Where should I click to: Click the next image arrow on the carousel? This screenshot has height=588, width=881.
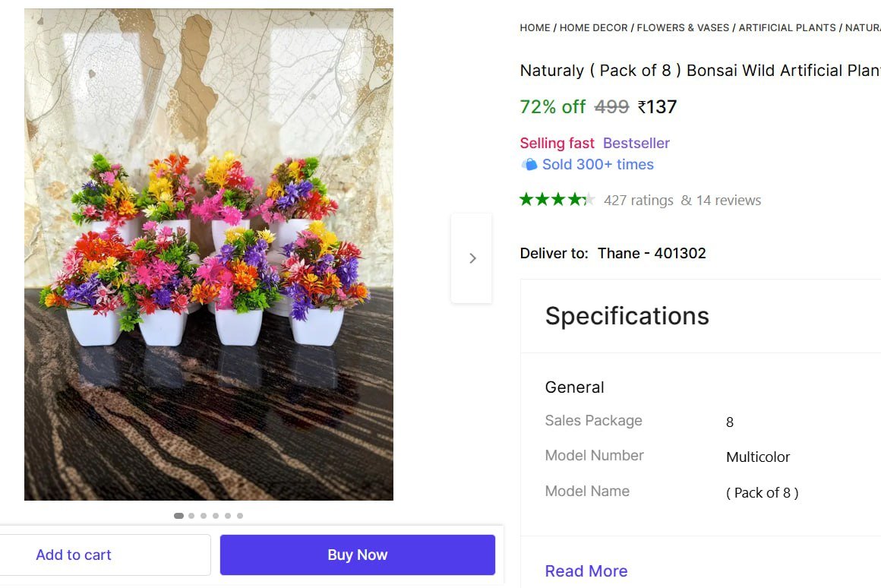pos(472,258)
